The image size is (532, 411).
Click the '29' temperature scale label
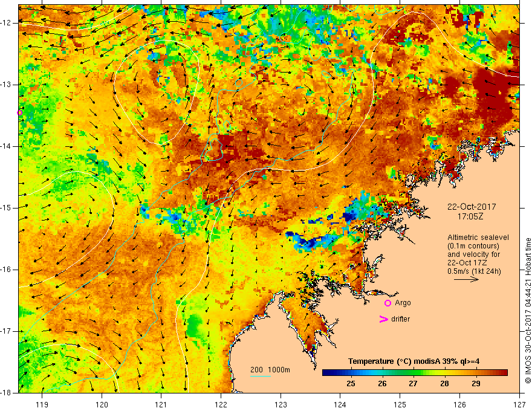(476, 384)
